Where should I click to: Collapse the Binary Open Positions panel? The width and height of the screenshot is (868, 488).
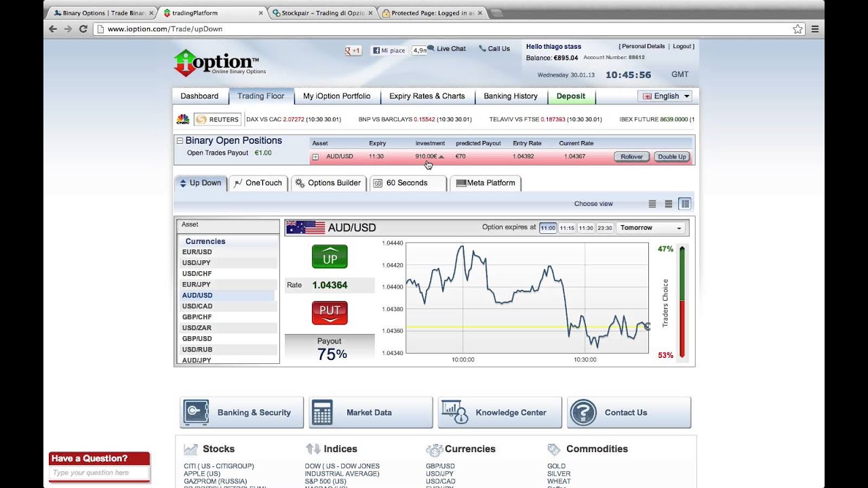click(180, 141)
